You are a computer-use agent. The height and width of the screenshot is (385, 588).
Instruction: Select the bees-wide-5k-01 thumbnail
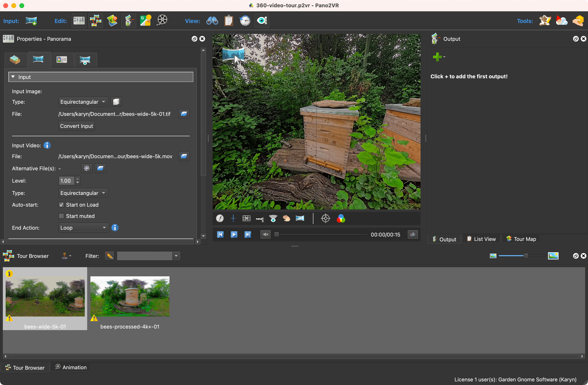click(45, 298)
